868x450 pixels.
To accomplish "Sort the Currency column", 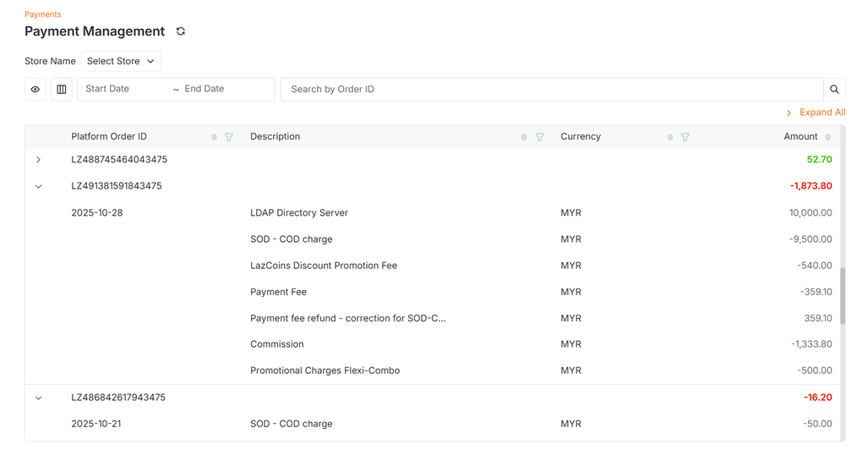I will click(670, 137).
